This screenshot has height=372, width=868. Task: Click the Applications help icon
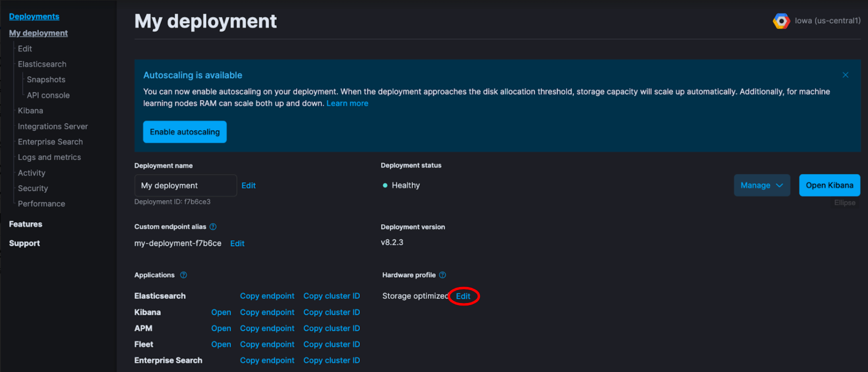pyautogui.click(x=184, y=275)
